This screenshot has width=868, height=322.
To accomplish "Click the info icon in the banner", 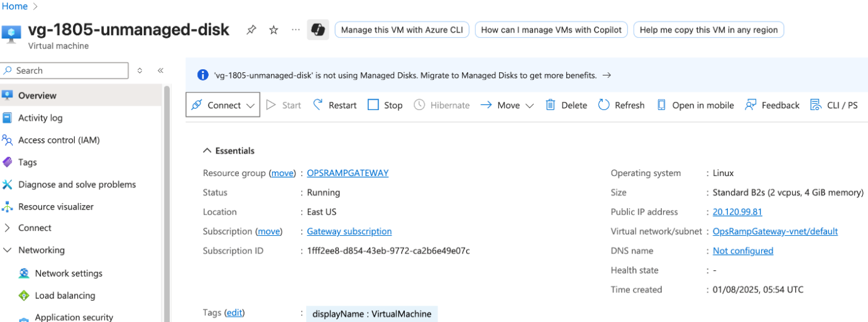I will (x=203, y=75).
